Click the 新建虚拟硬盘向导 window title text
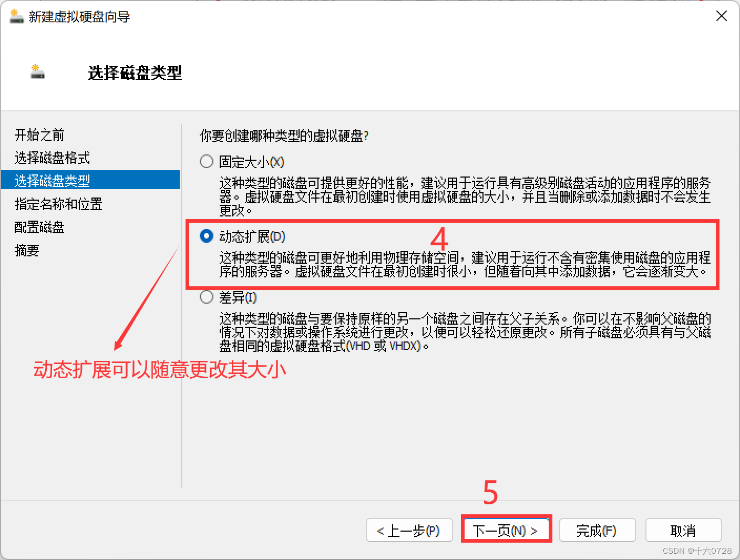The height and width of the screenshot is (560, 740). click(79, 17)
